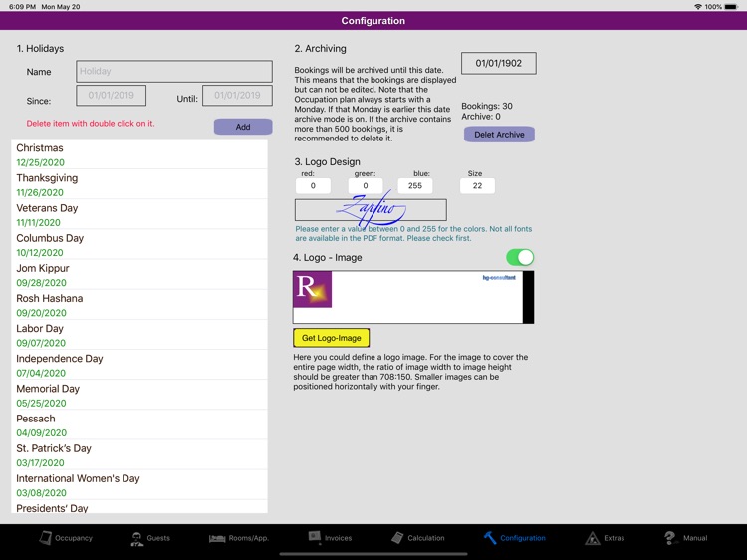Select the Memorial Day row
The width and height of the screenshot is (747, 560).
click(139, 395)
